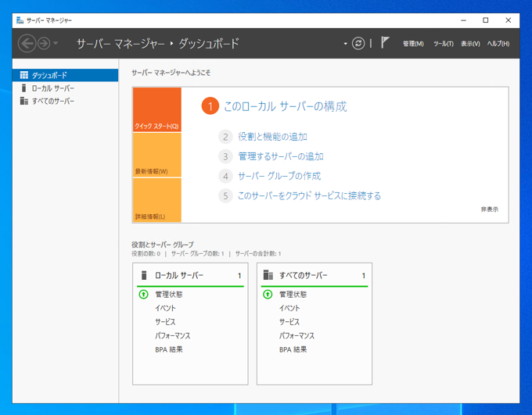Click サーバー マネージャーへようこそ heading text

[x=171, y=73]
